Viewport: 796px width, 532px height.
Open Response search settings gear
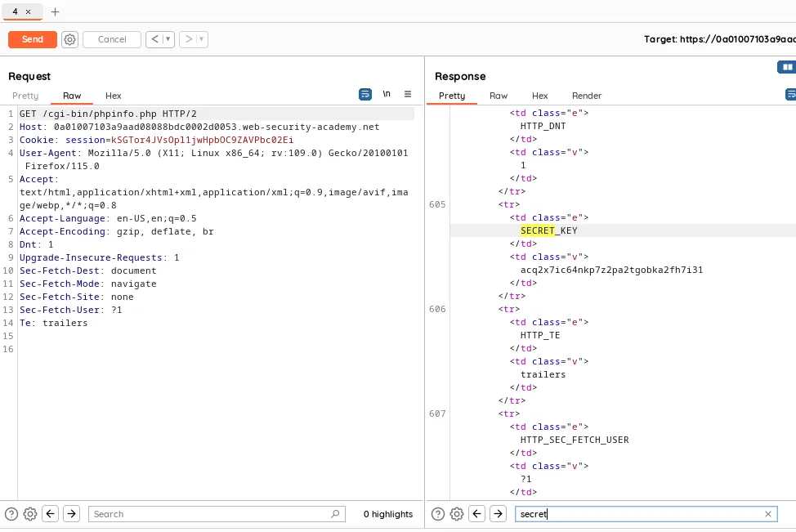point(457,514)
